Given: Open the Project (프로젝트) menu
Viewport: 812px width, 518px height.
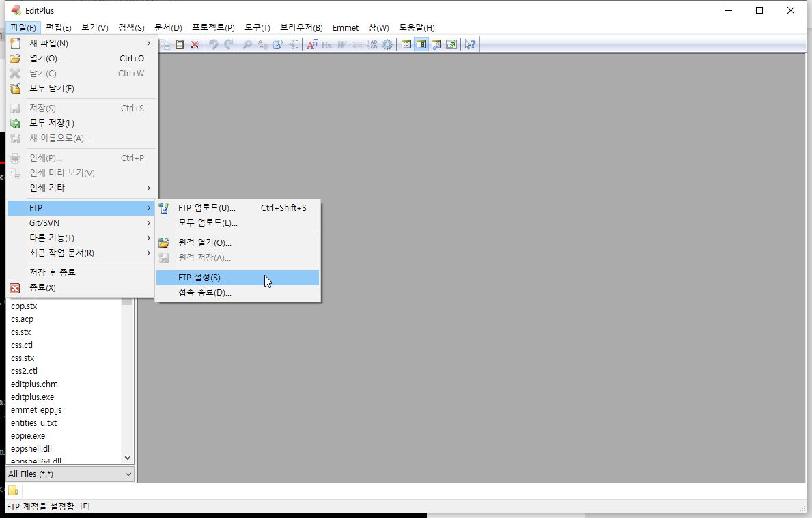Looking at the screenshot, I should coord(213,27).
